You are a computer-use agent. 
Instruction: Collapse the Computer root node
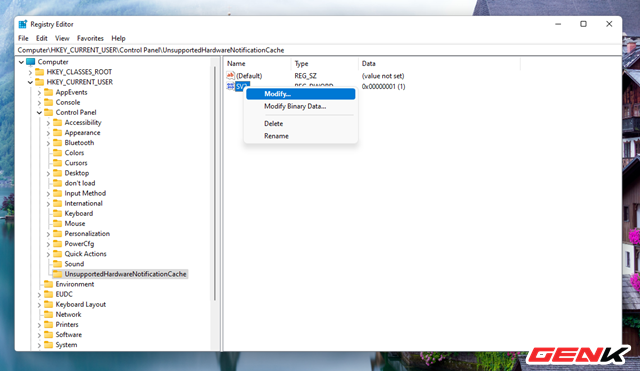tap(21, 62)
